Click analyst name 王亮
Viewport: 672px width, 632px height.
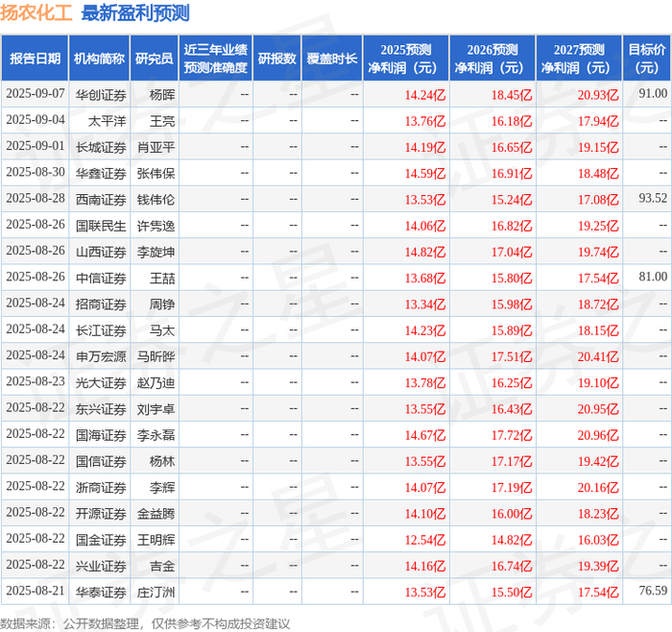pyautogui.click(x=162, y=121)
